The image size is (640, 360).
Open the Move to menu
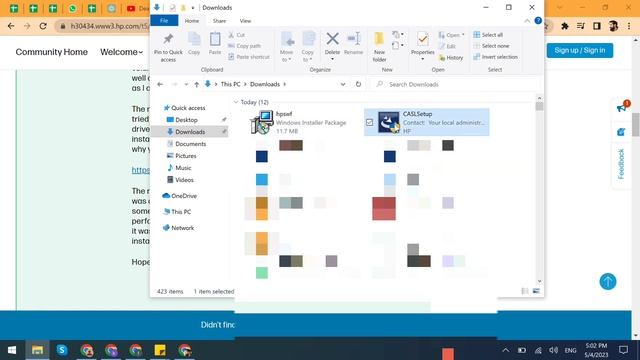pyautogui.click(x=287, y=47)
